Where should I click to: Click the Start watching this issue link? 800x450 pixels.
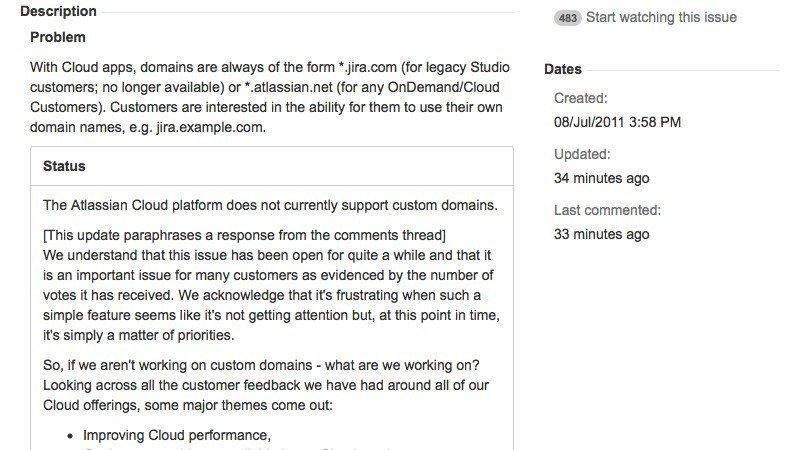[x=661, y=17]
